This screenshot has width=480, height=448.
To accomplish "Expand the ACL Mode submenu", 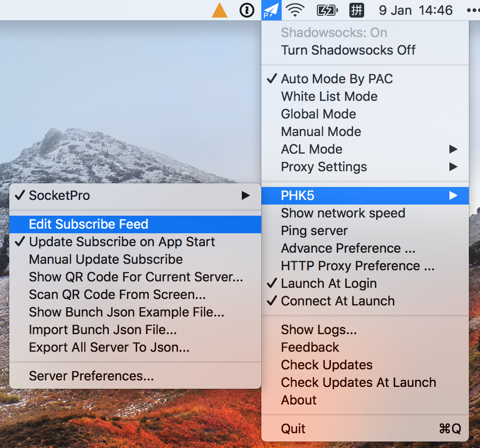I will (365, 149).
